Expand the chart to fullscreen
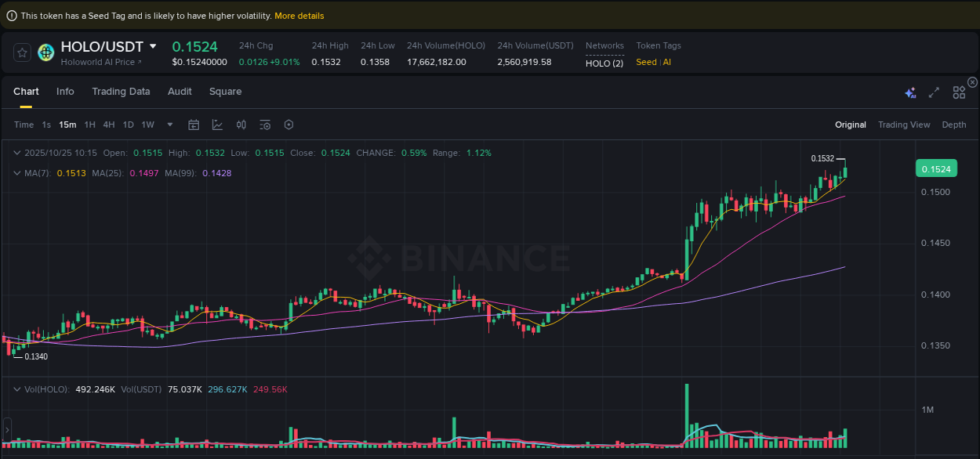Viewport: 980px width, 459px height. 934,92
